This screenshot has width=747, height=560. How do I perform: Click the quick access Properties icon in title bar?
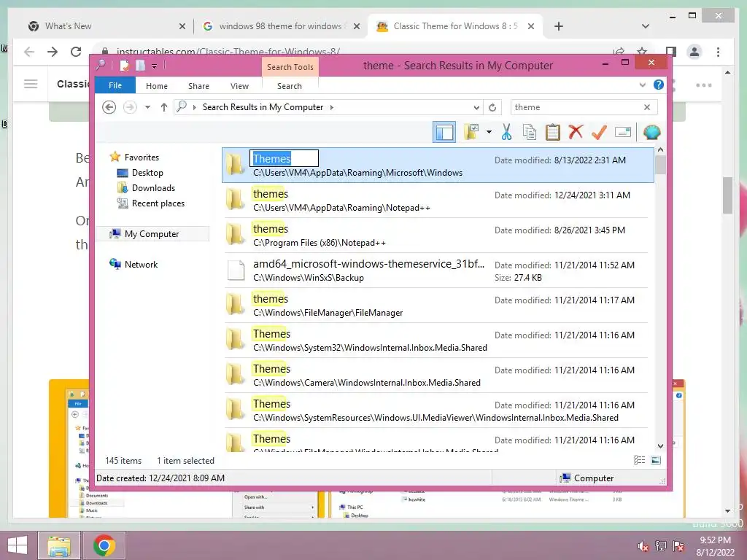click(124, 66)
